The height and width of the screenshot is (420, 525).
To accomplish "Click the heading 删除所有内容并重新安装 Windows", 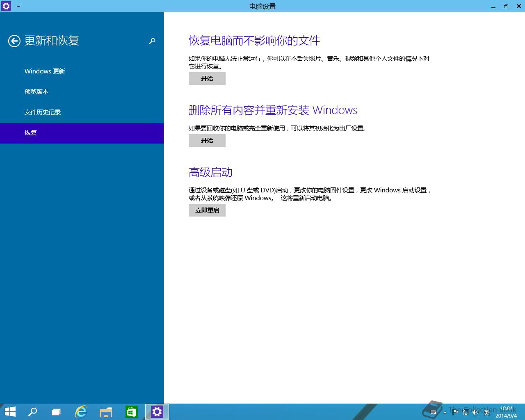I will 273,110.
